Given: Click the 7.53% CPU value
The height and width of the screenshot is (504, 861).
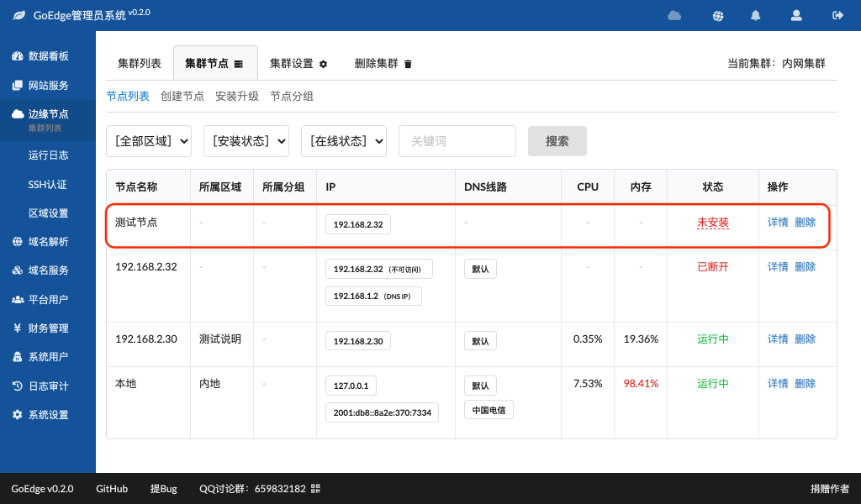Looking at the screenshot, I should coord(588,383).
